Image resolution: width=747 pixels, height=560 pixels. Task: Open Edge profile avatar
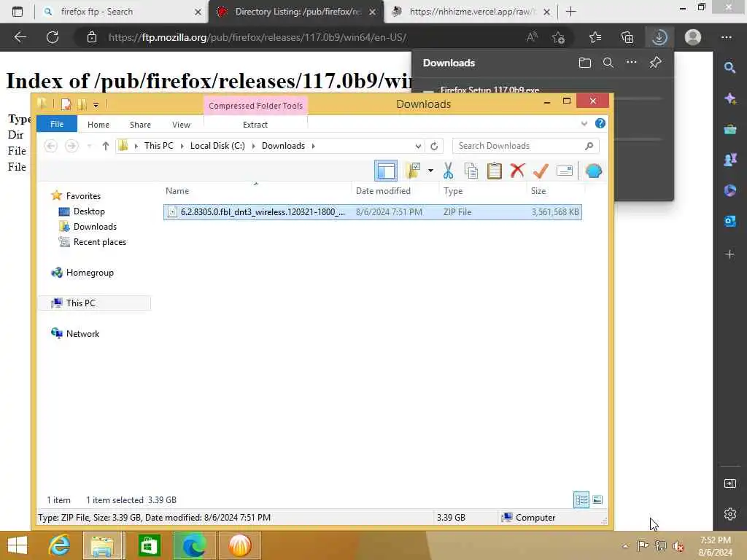pos(693,37)
